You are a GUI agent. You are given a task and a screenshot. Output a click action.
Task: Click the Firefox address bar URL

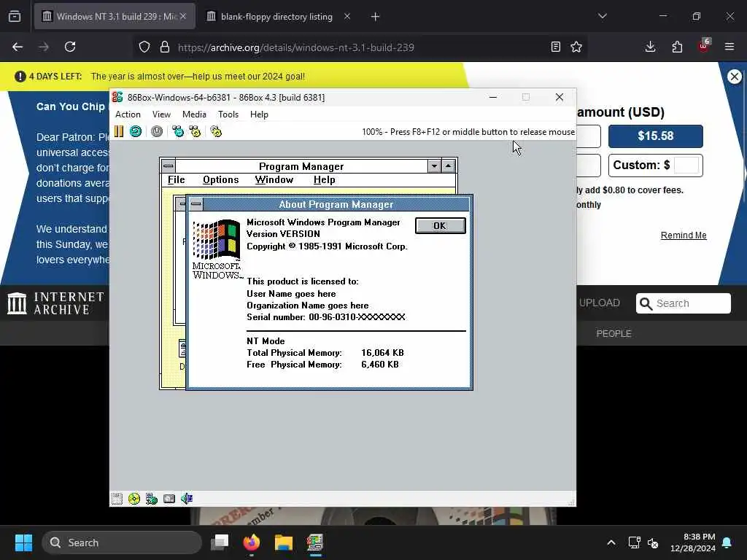pos(296,47)
